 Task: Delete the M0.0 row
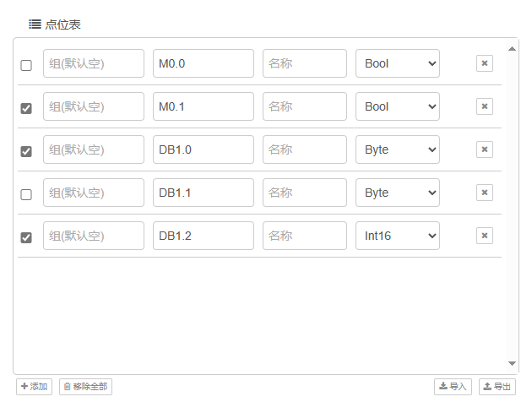[484, 63]
